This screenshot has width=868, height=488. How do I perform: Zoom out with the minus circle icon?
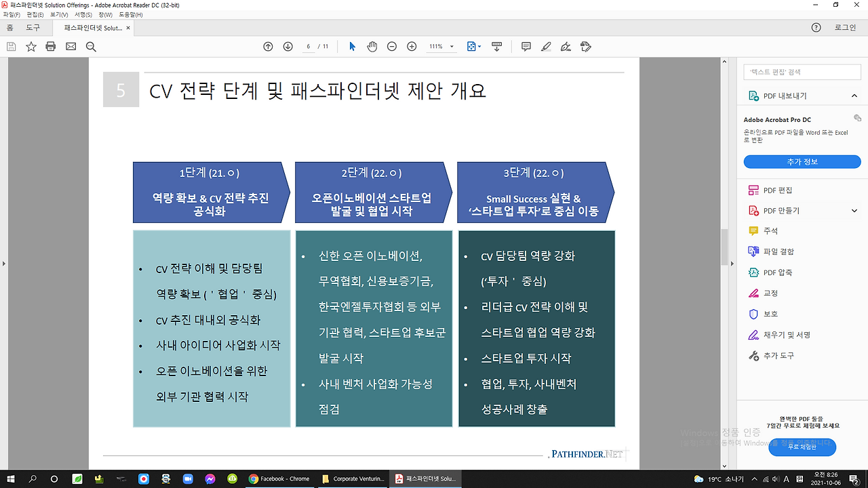[x=391, y=47]
